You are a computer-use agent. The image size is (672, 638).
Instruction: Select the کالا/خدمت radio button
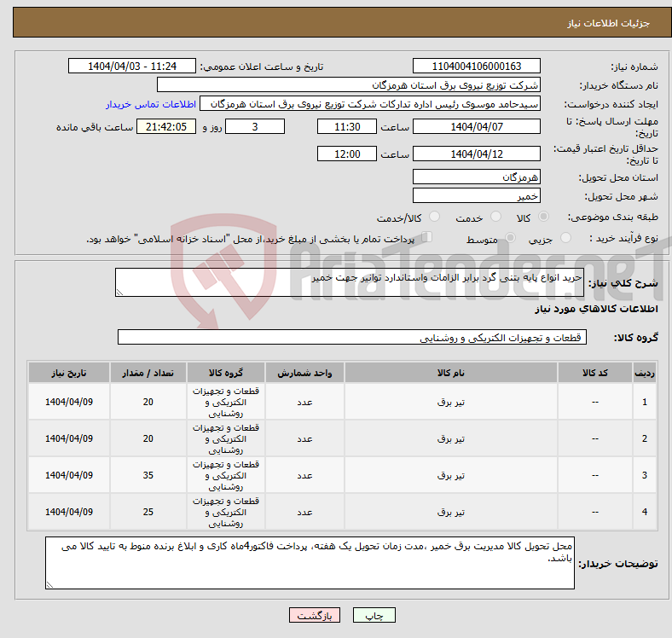(435, 217)
